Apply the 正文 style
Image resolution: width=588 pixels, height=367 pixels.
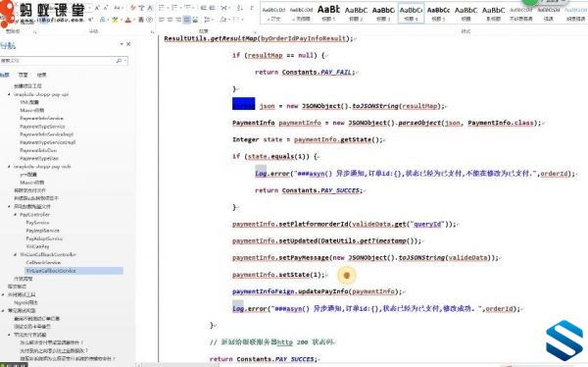[273, 13]
